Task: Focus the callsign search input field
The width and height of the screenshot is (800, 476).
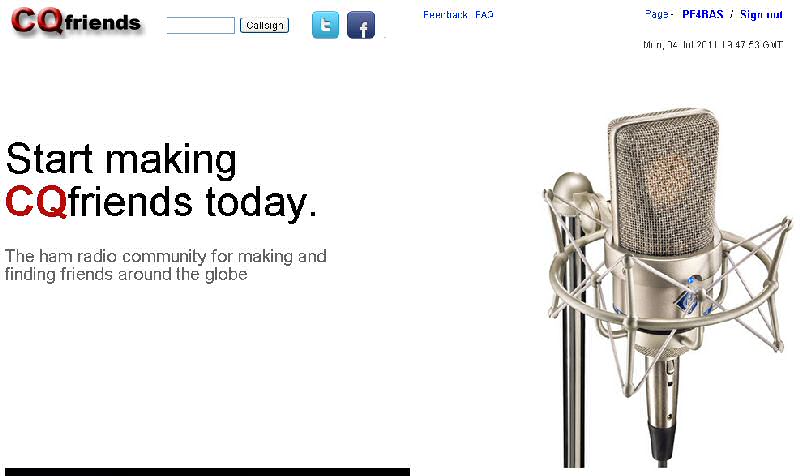Action: coord(201,25)
